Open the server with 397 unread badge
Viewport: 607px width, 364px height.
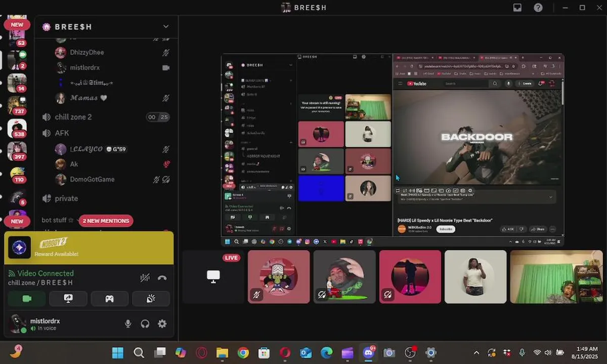pyautogui.click(x=17, y=151)
